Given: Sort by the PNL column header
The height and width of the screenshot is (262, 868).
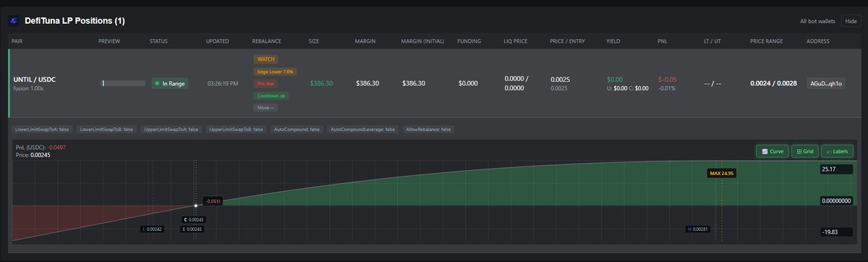Looking at the screenshot, I should tap(663, 41).
